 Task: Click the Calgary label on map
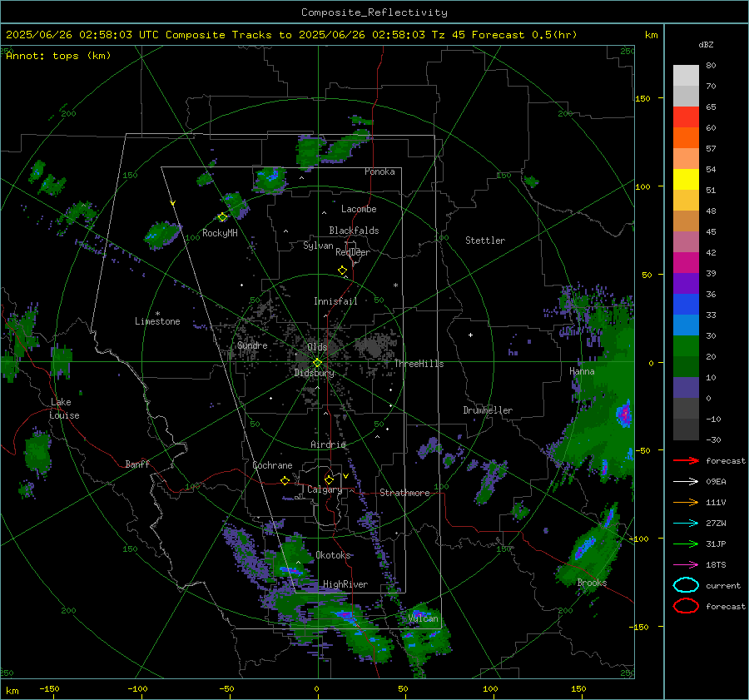point(325,489)
